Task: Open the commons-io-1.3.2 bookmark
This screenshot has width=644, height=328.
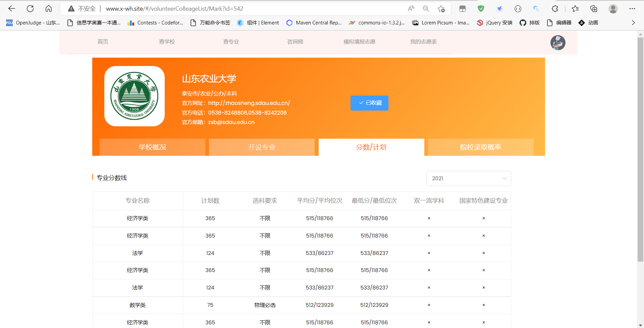Action: (x=377, y=23)
